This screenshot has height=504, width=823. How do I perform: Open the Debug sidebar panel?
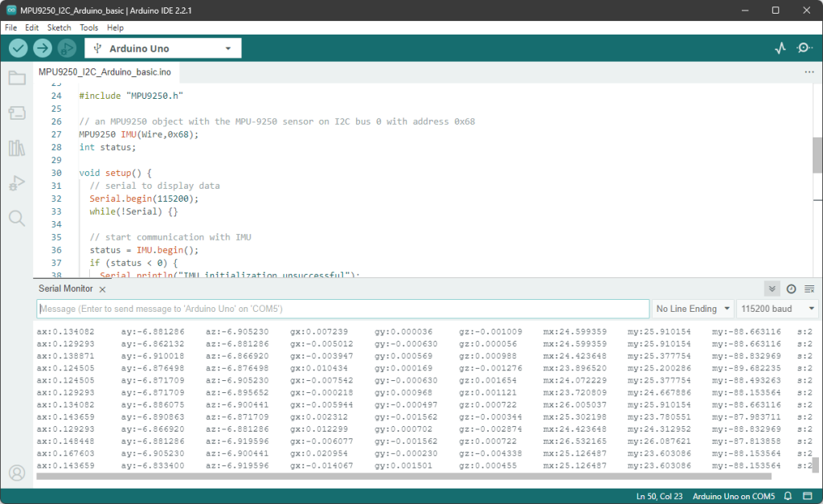point(18,182)
